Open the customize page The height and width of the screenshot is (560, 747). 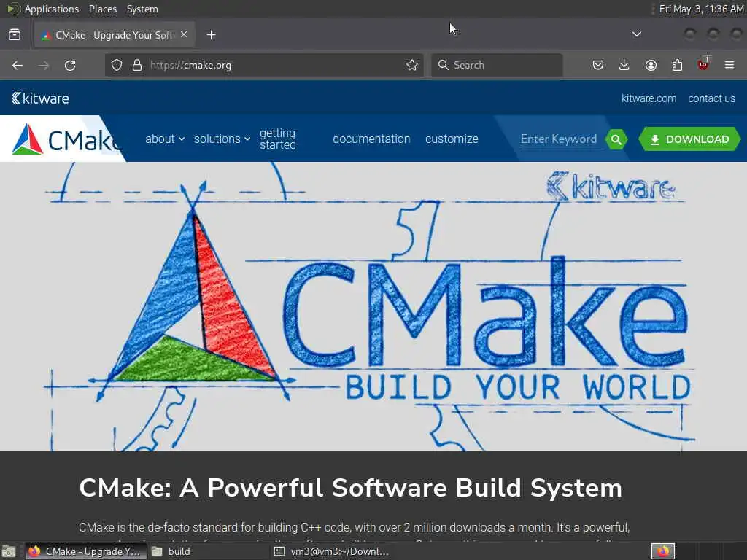[x=452, y=139]
